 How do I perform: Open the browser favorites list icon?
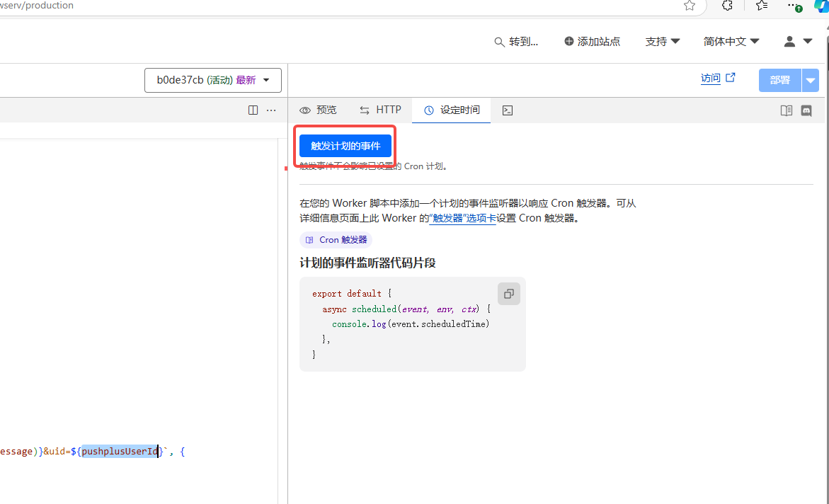pyautogui.click(x=762, y=6)
